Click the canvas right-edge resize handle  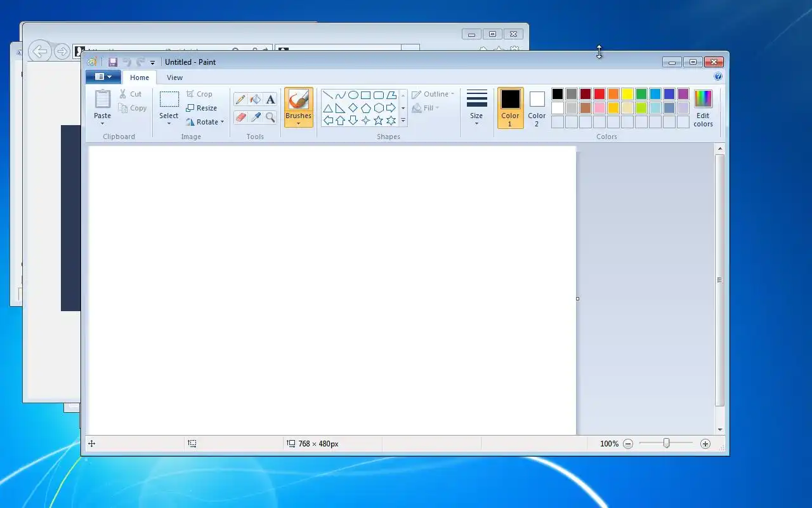(577, 298)
